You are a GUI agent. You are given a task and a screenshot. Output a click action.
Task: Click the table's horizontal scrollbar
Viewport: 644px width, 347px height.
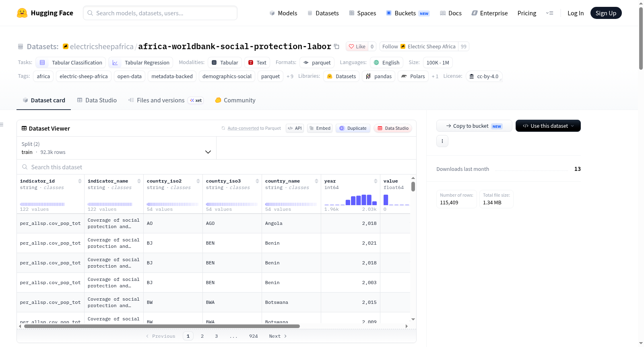(162, 326)
